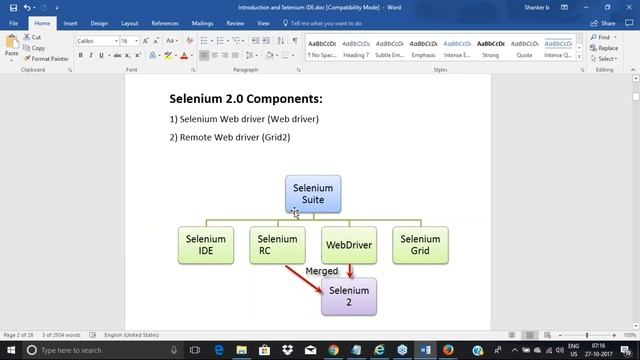Adjust the zoom slider handle
Screen dimensions: 640x360
[x=587, y=335]
